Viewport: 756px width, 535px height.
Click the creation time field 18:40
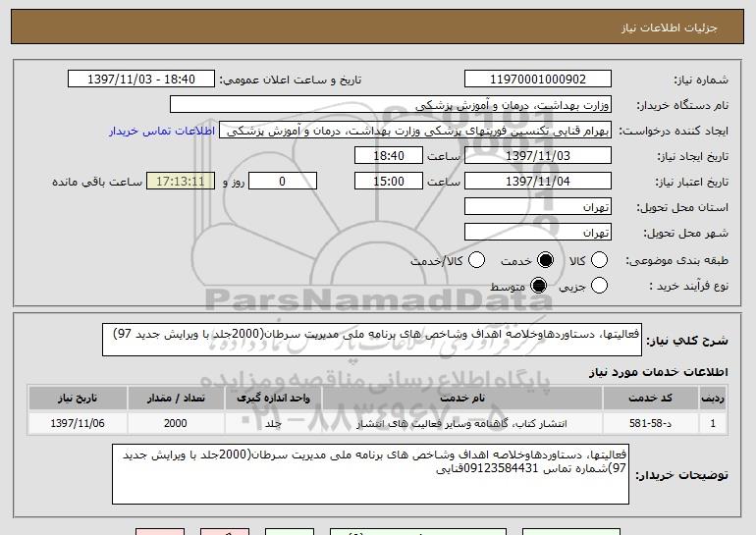(x=389, y=156)
